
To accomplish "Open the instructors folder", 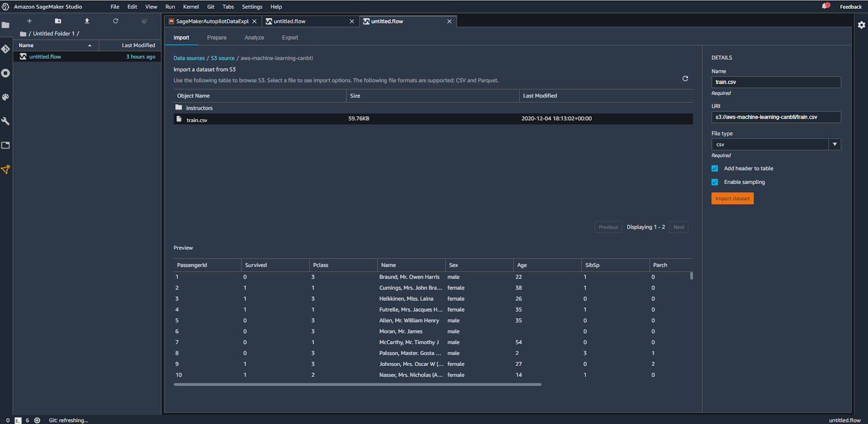I will [x=199, y=108].
